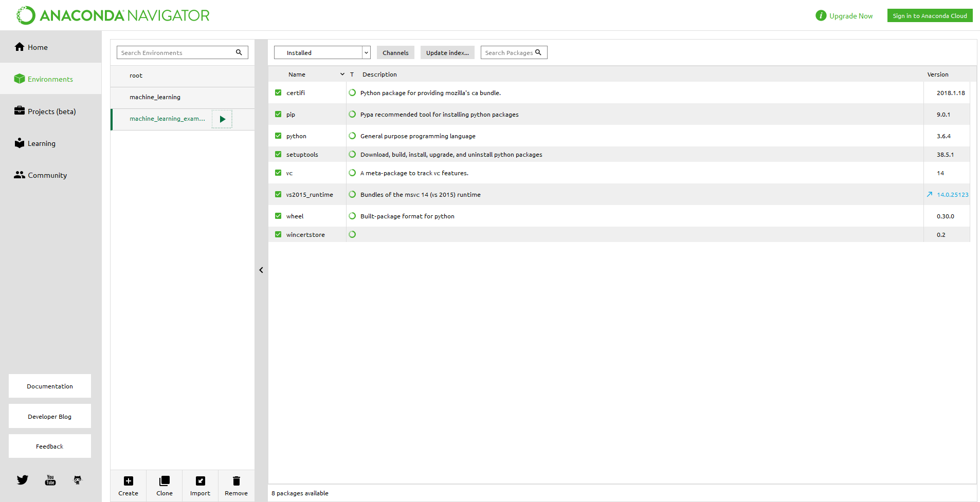Open the Documentation button
The image size is (980, 502).
click(x=50, y=386)
